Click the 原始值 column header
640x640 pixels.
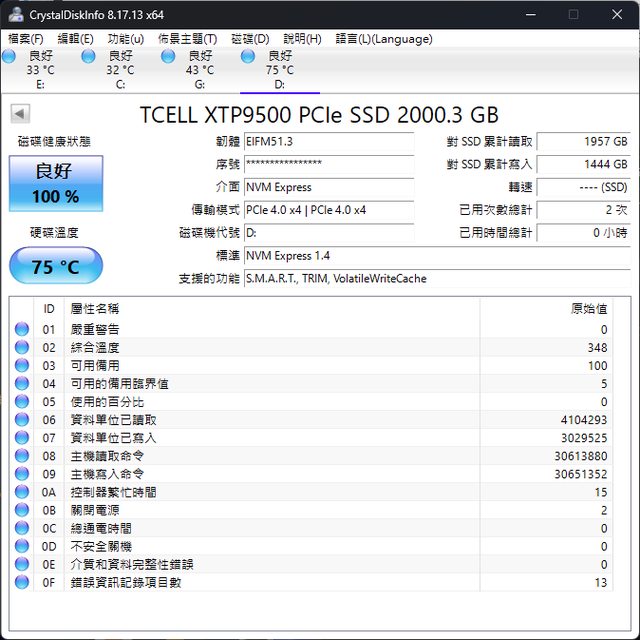pos(588,309)
